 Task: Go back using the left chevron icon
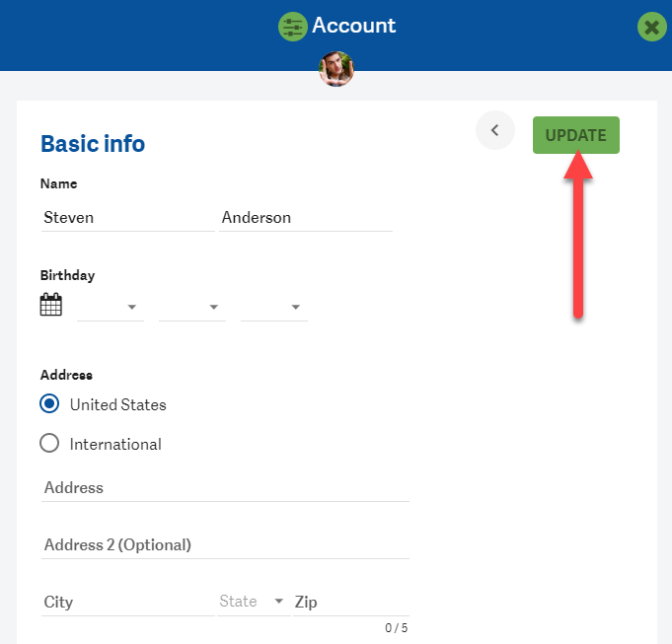(x=495, y=130)
